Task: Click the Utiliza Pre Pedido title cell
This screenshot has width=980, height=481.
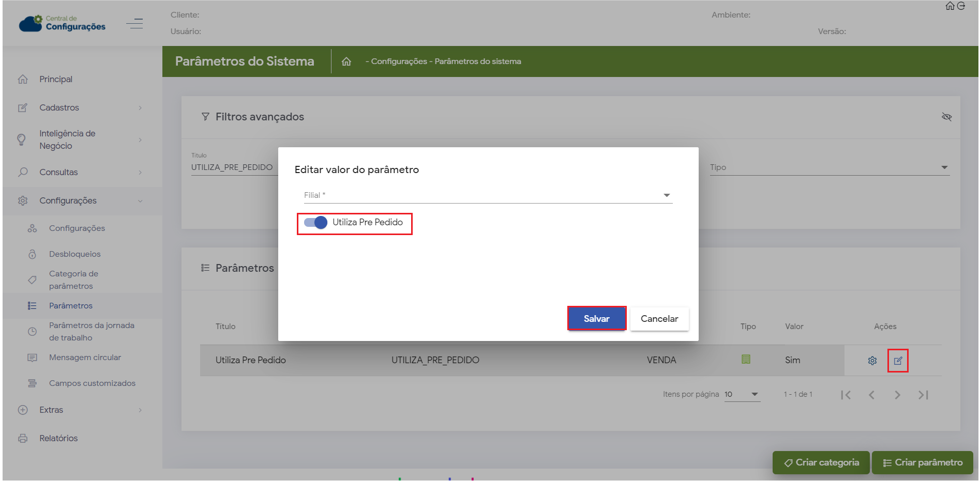Action: [251, 360]
